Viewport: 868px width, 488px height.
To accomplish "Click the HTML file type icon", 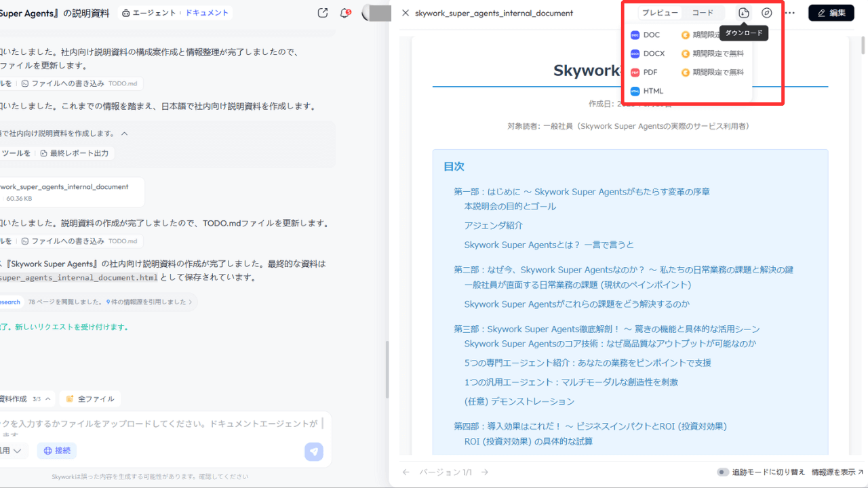I will (635, 91).
